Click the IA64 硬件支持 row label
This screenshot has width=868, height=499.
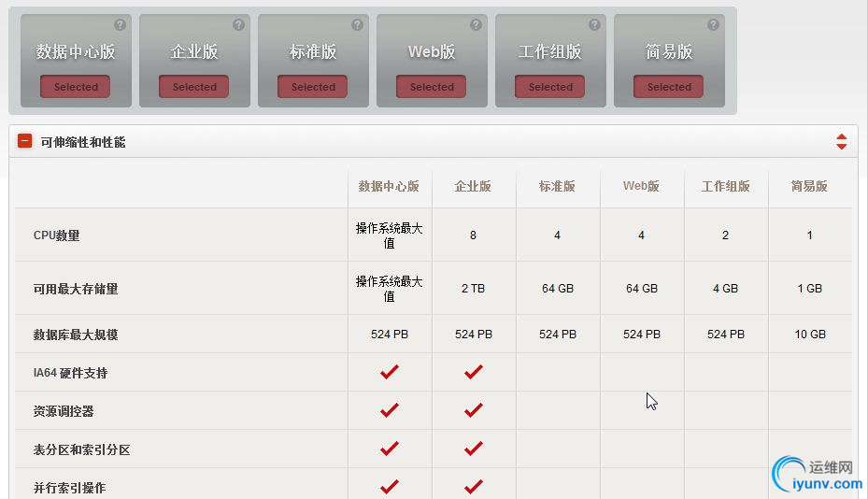pyautogui.click(x=70, y=373)
